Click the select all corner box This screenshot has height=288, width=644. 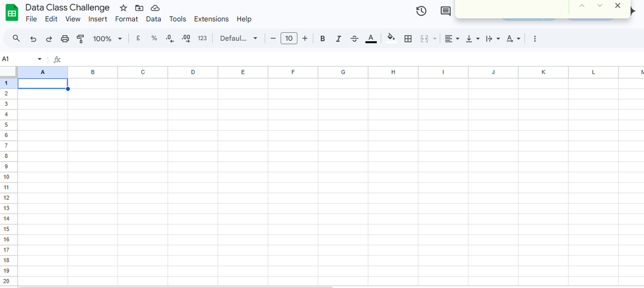pyautogui.click(x=9, y=72)
